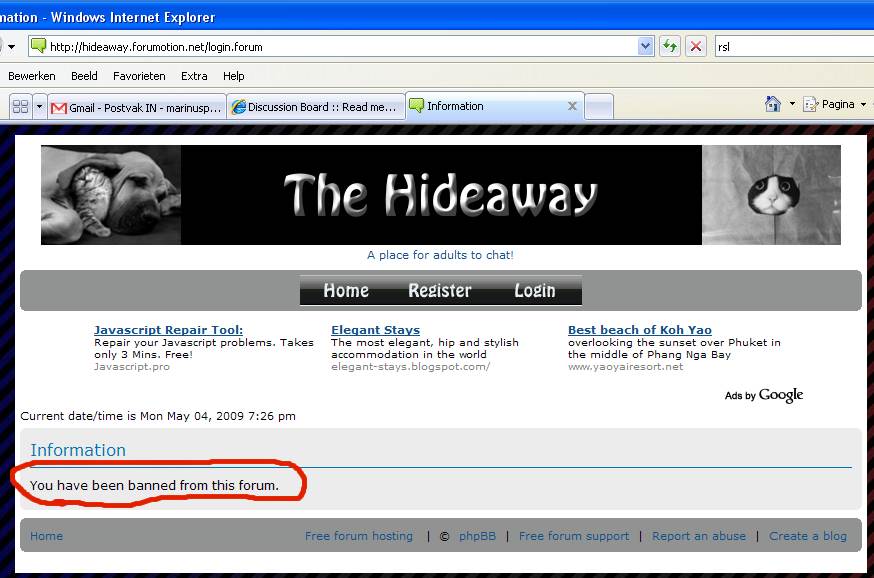Viewport: 874px width, 578px height.
Task: Open the Favorieten menu
Action: (x=139, y=76)
